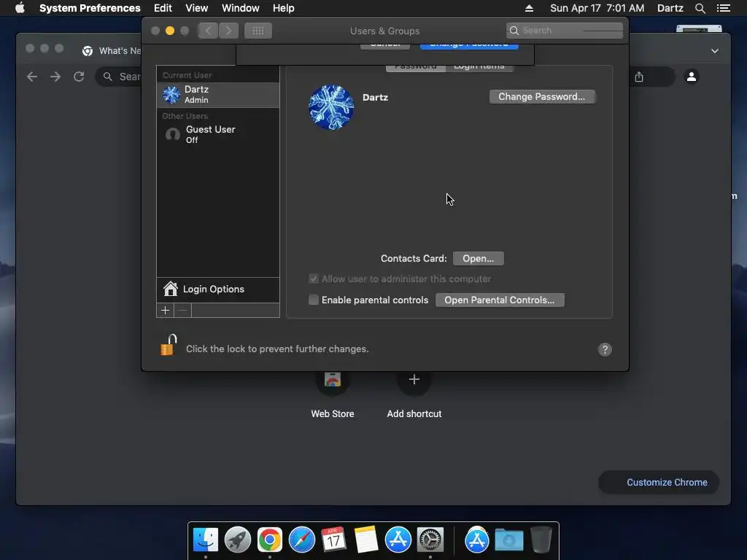Reload the page in Chrome
This screenshot has width=747, height=560.
[x=79, y=77]
